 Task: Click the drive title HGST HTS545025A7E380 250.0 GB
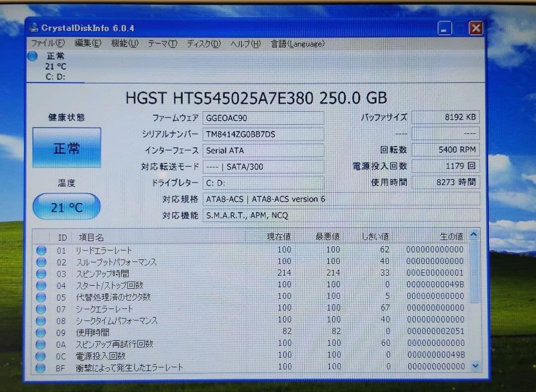pos(256,98)
